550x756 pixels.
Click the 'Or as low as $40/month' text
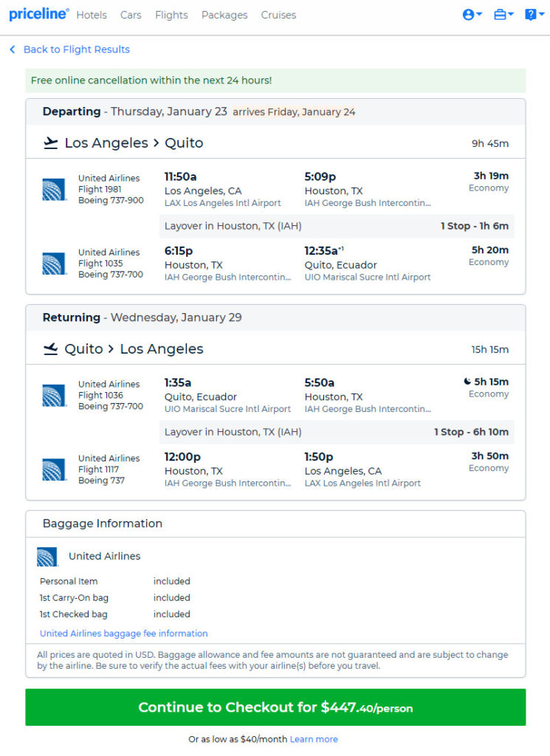click(238, 739)
